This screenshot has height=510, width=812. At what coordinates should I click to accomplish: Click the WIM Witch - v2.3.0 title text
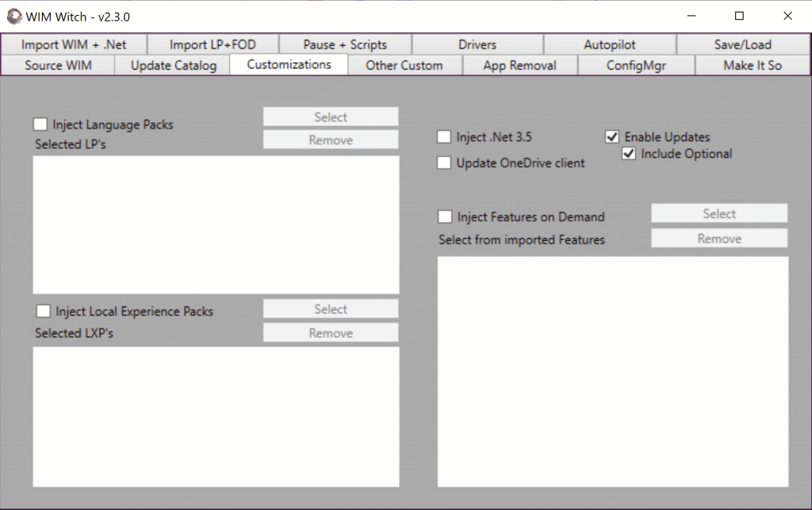(78, 17)
